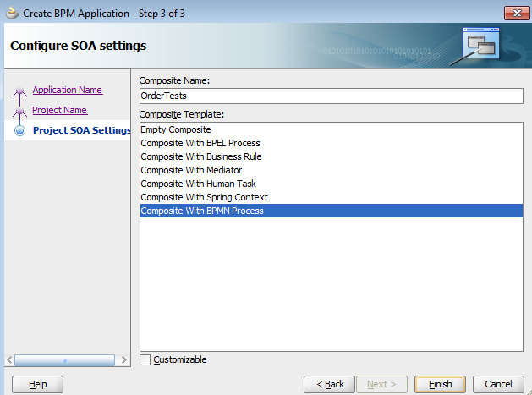The height and width of the screenshot is (395, 532).
Task: Select Composite With BPEL Process template
Action: coord(200,143)
